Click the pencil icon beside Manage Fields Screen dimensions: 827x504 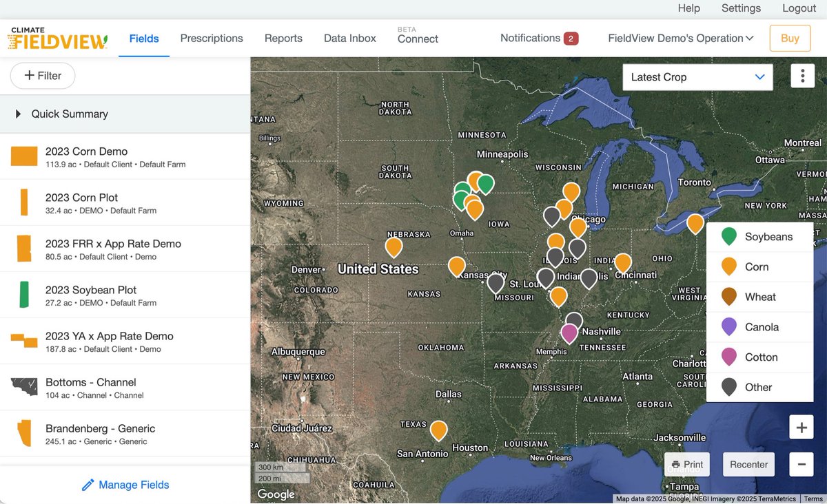(88, 485)
